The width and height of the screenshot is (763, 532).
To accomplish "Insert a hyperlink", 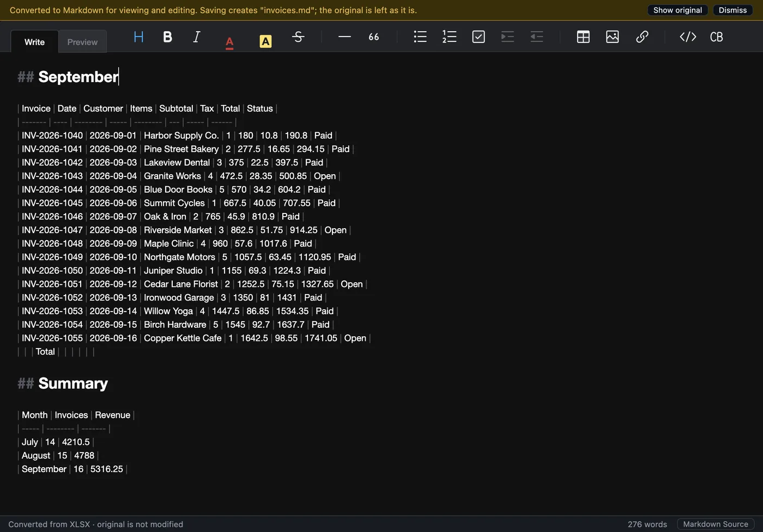I will (x=642, y=37).
